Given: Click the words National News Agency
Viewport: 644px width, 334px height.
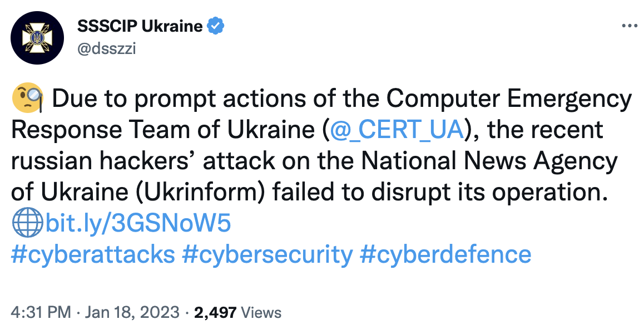Looking at the screenshot, I should click(489, 161).
